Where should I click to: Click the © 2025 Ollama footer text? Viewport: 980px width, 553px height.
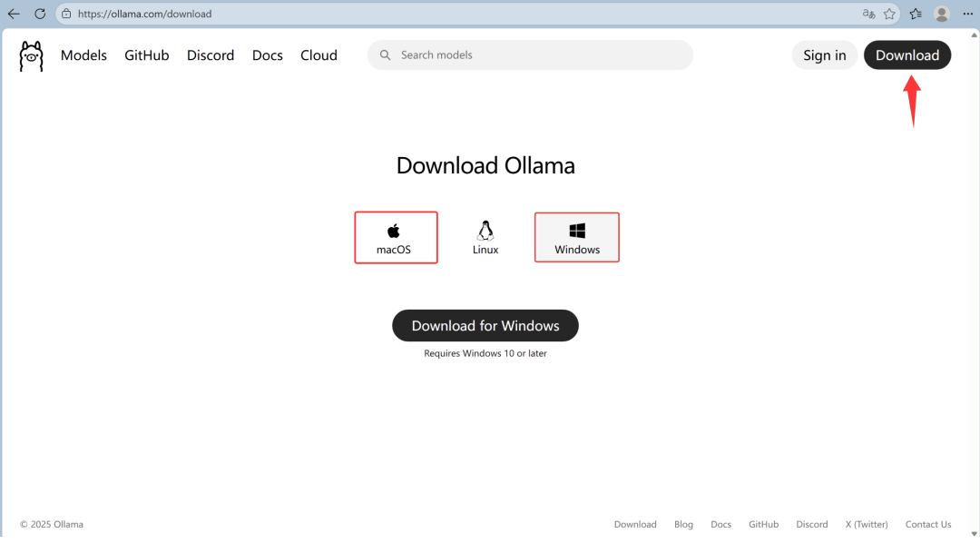[51, 524]
